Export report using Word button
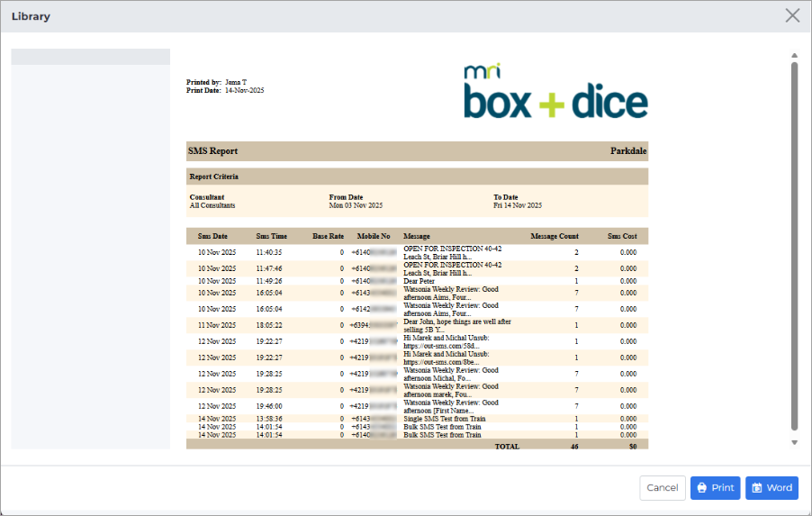The image size is (812, 516). tap(771, 488)
